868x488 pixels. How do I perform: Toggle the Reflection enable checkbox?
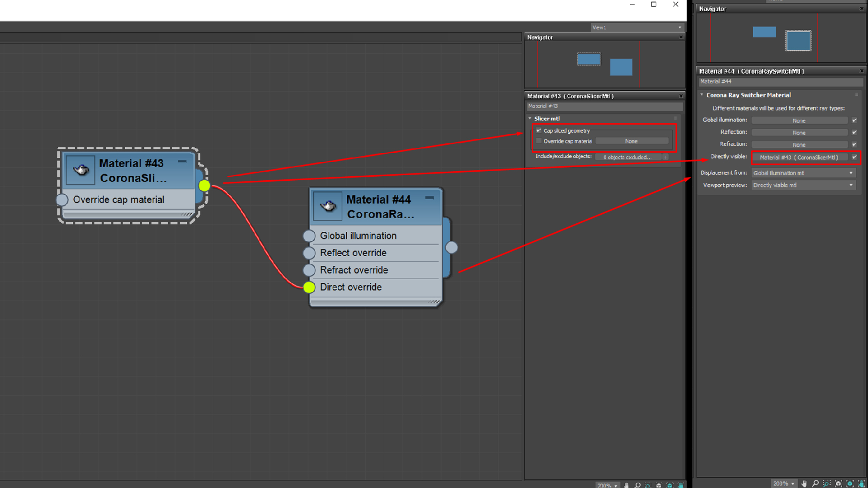tap(854, 132)
